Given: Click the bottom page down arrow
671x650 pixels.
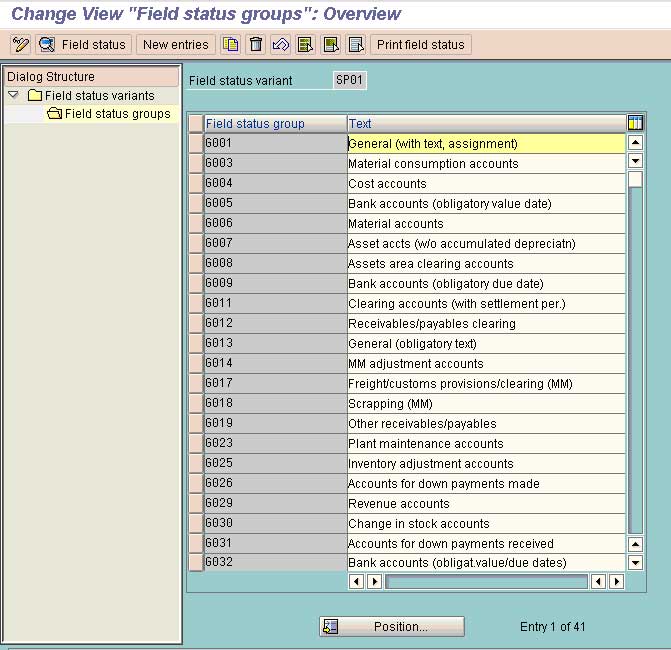Looking at the screenshot, I should [x=635, y=563].
